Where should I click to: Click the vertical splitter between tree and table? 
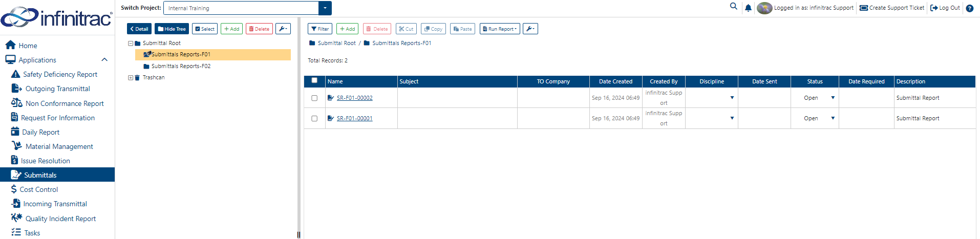click(299, 128)
